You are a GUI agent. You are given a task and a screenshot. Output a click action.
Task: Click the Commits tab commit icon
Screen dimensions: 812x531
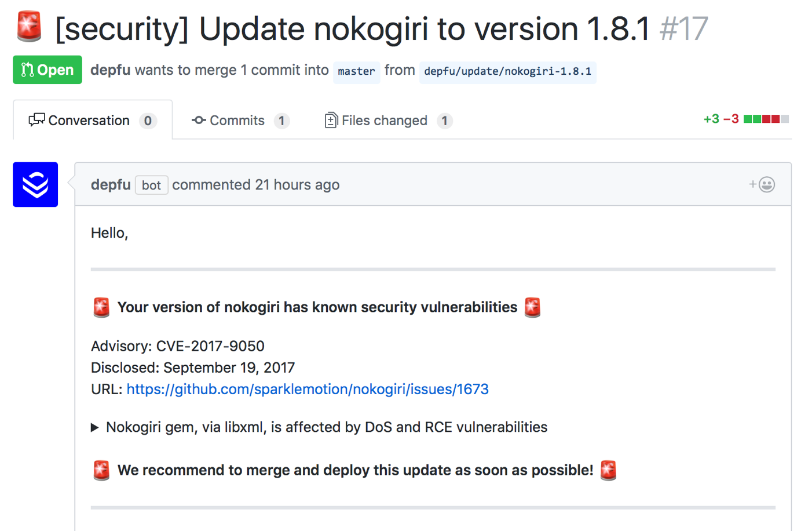(x=199, y=120)
